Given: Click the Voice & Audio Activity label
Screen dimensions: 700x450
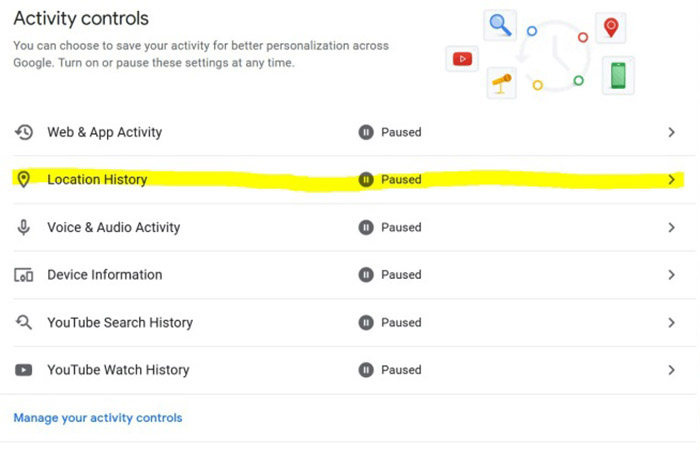Looking at the screenshot, I should (x=113, y=227).
